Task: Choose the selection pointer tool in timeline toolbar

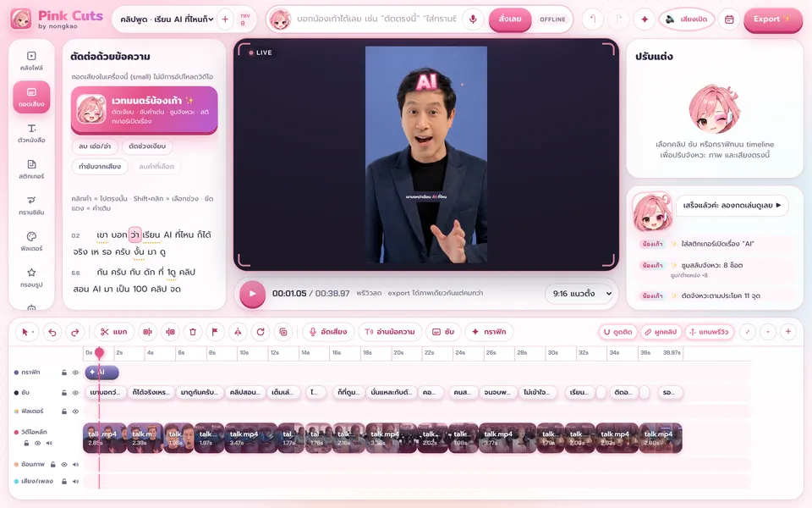Action: [x=27, y=332]
